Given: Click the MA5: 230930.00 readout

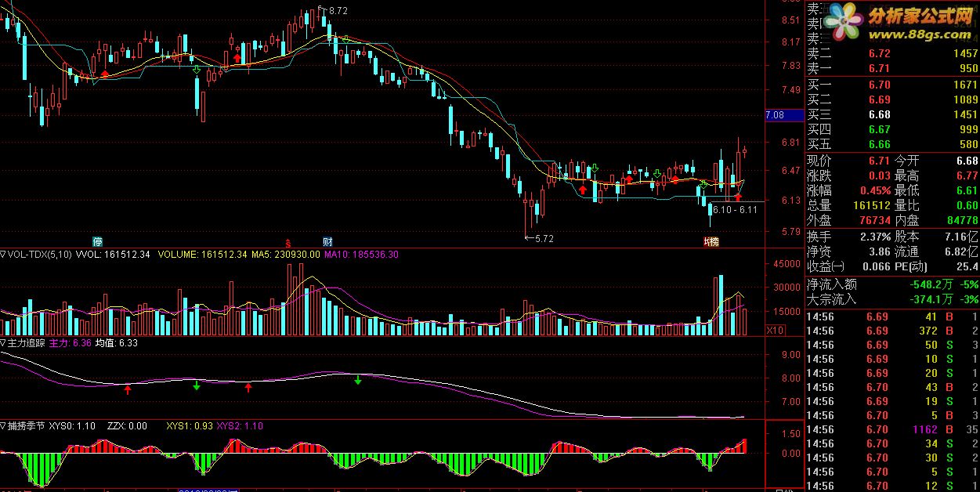Looking at the screenshot, I should 284,255.
